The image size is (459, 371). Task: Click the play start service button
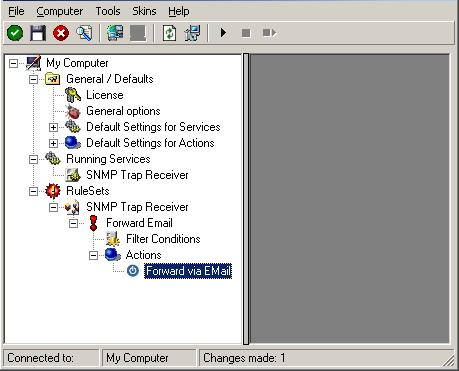tap(223, 33)
